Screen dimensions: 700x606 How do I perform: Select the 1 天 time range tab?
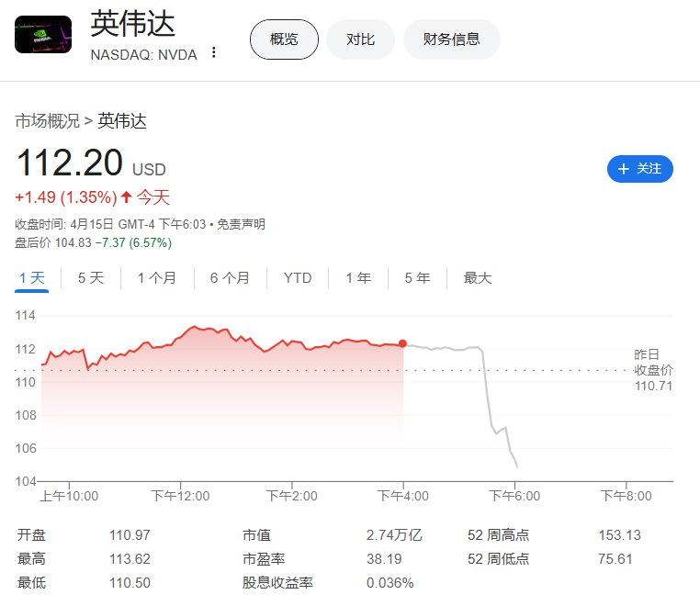[32, 278]
